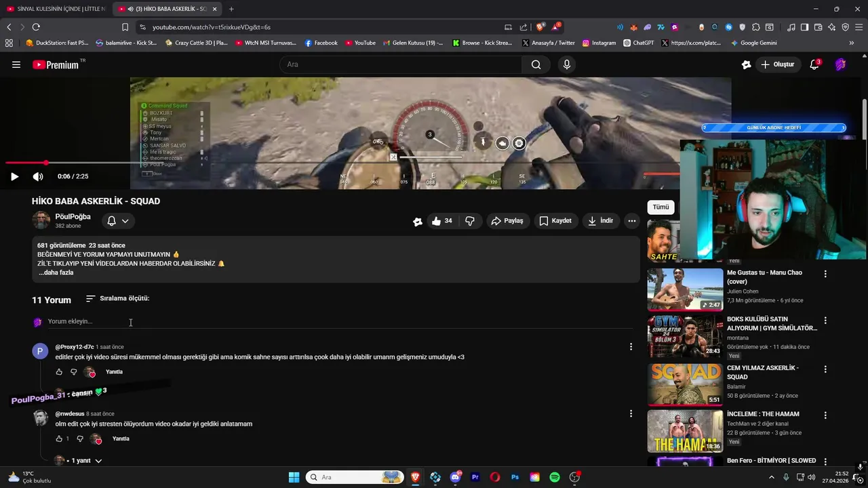Open more actions ellipsis beside İndir
Image resolution: width=868 pixels, height=488 pixels.
[632, 221]
